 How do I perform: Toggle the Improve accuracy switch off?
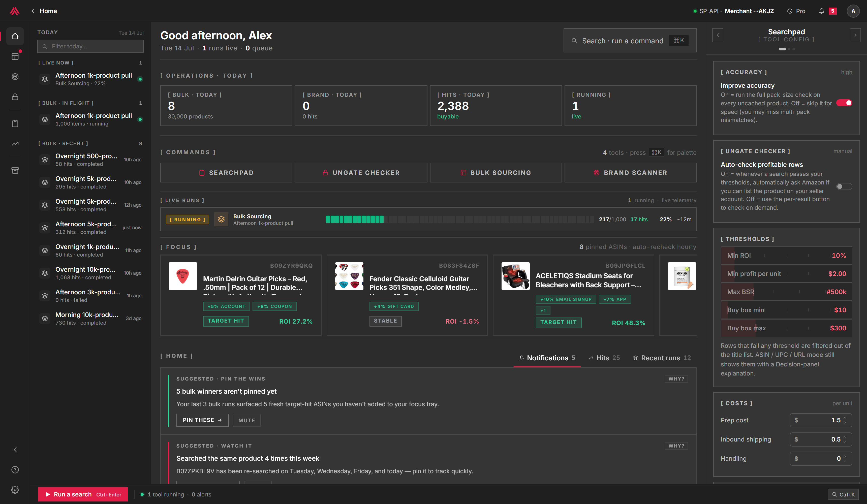point(844,103)
